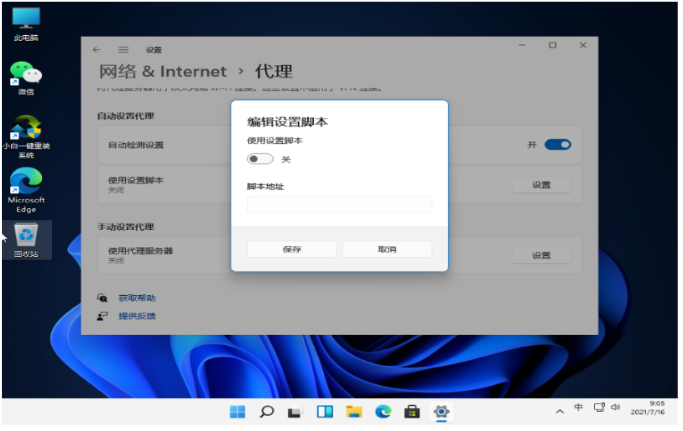The image size is (683, 431).
Task: Launch Microsoft Edge from taskbar
Action: tap(384, 413)
